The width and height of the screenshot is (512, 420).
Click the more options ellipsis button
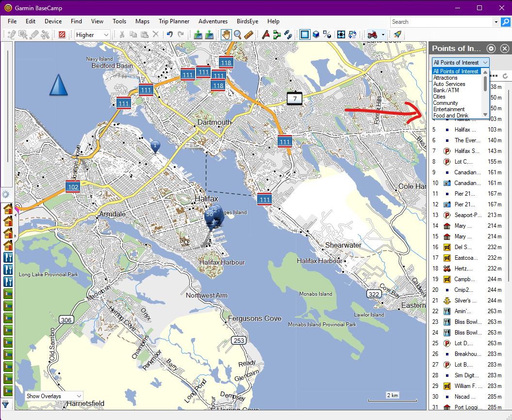494,76
